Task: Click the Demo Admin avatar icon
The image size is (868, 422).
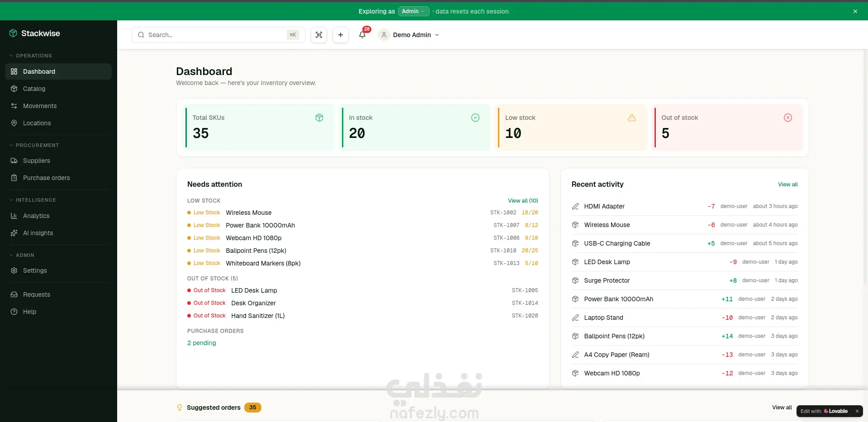Action: pyautogui.click(x=384, y=35)
